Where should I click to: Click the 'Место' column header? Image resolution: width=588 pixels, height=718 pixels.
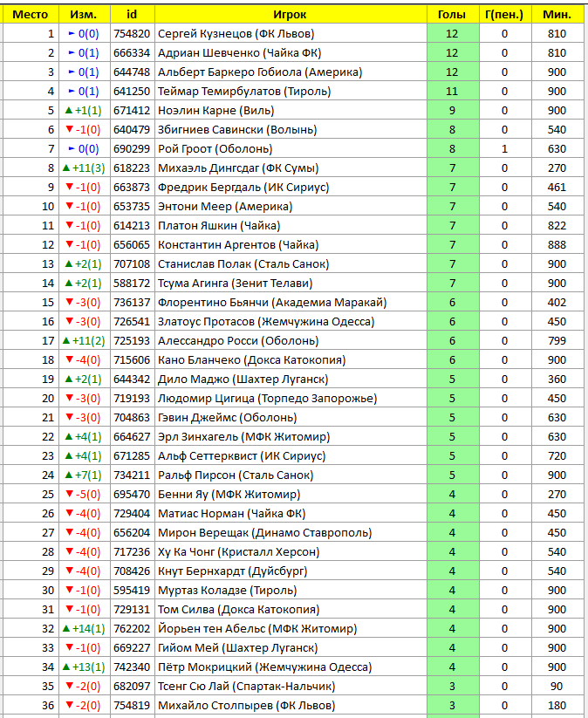click(31, 15)
